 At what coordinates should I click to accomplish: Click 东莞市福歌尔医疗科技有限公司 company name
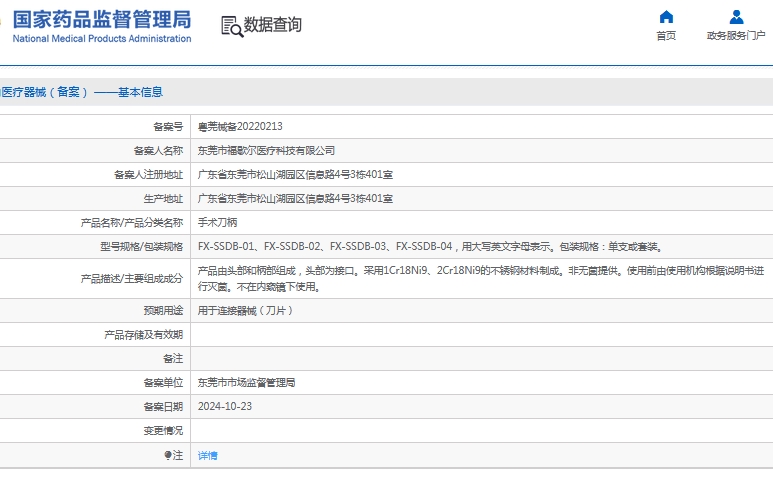[x=266, y=151]
